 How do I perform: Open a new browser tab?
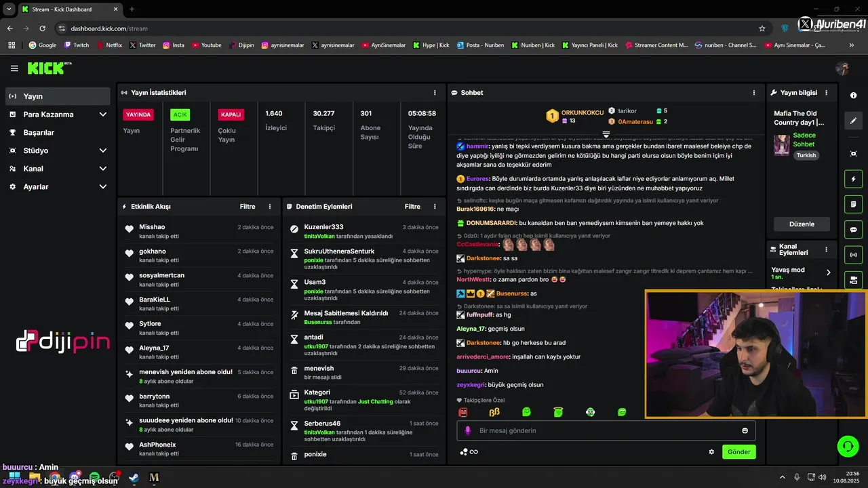(x=132, y=9)
